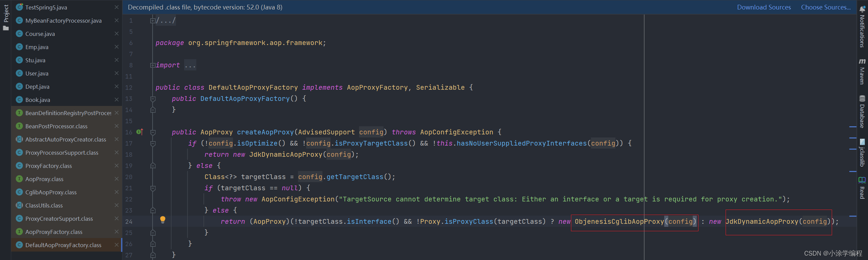Click AopConfigException in the throws clause
Viewport: 868px width, 260px height.
(457, 132)
